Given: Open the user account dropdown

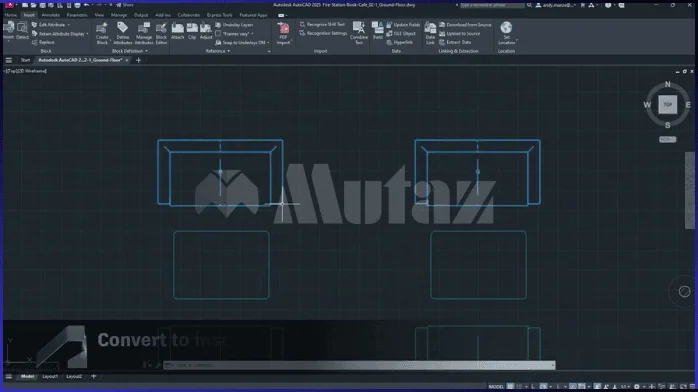Looking at the screenshot, I should point(555,5).
